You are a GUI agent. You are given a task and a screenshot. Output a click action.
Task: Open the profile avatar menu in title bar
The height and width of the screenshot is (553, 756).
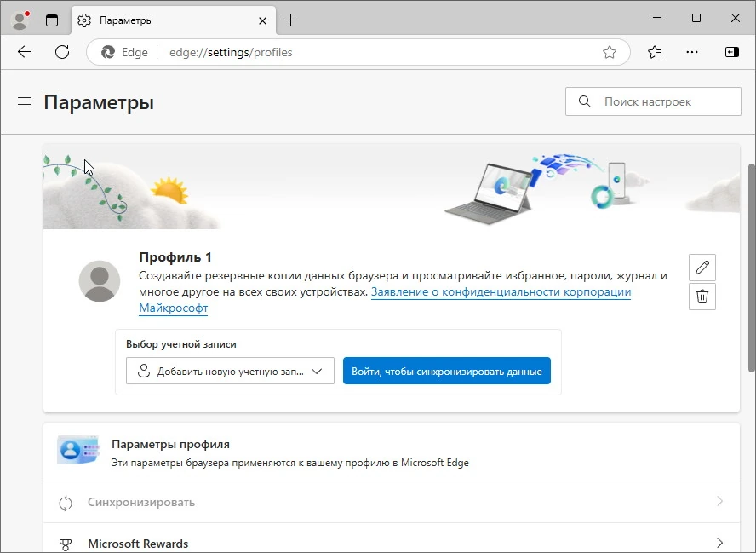[20, 20]
